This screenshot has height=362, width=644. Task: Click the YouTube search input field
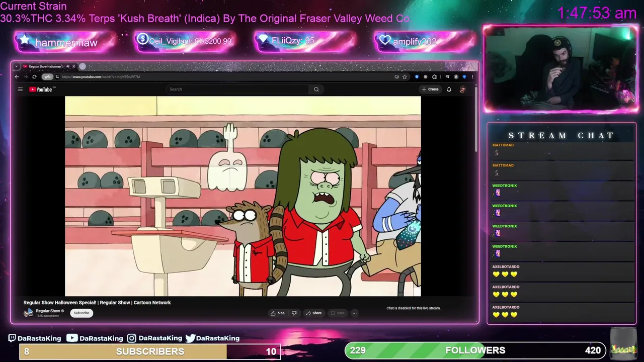(237, 89)
